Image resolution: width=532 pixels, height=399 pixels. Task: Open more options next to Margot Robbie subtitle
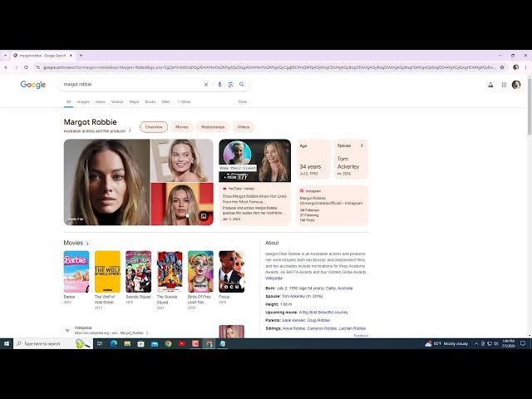131,131
